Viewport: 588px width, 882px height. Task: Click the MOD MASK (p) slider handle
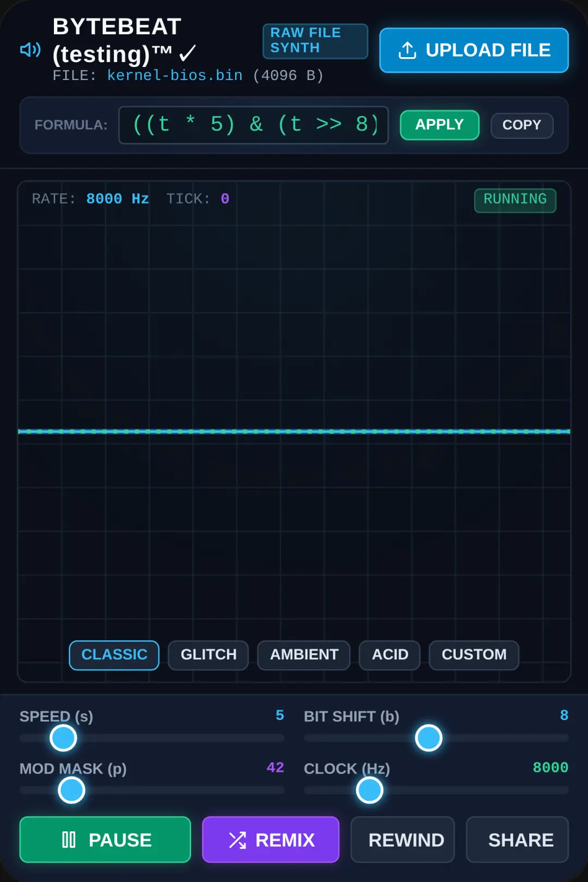[71, 790]
